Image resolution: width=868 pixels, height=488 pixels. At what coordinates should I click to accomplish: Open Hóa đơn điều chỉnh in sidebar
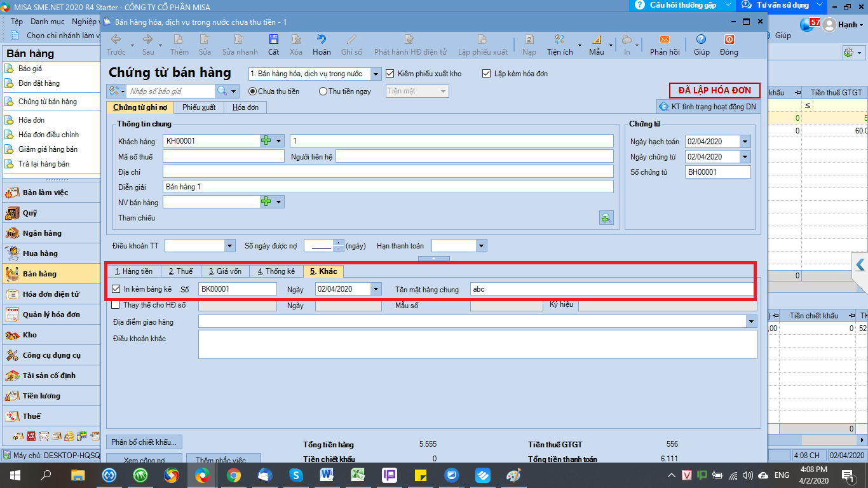pyautogui.click(x=49, y=135)
